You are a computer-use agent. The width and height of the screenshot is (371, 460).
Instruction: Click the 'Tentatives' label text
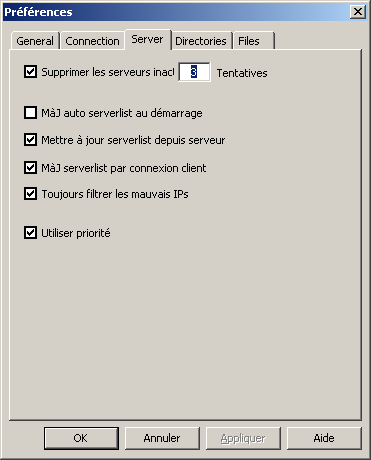click(242, 73)
